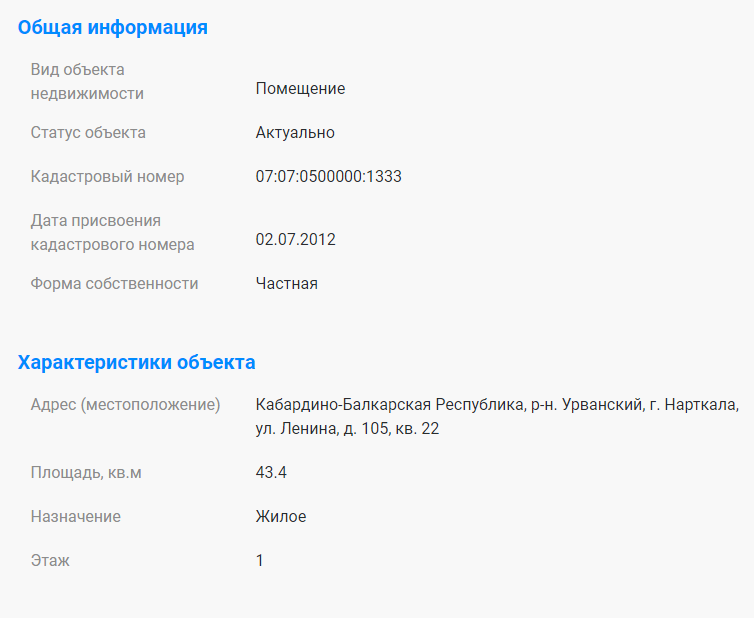Click the "Этаж" label
Viewport: 754px width, 618px height.
(x=50, y=560)
